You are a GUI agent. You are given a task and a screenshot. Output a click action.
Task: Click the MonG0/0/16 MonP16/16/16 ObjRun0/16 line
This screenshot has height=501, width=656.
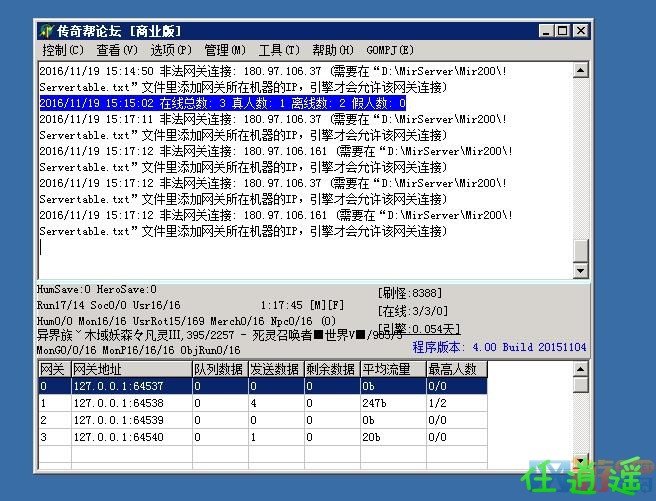coord(138,350)
